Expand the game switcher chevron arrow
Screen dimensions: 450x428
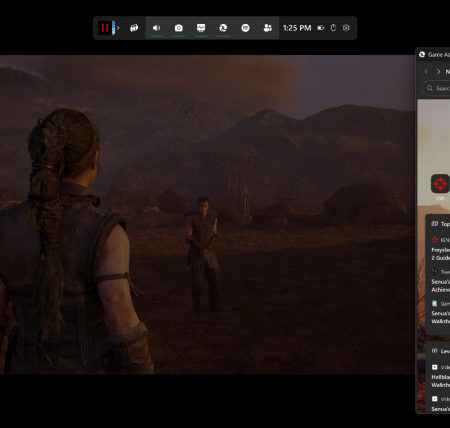[x=118, y=28]
